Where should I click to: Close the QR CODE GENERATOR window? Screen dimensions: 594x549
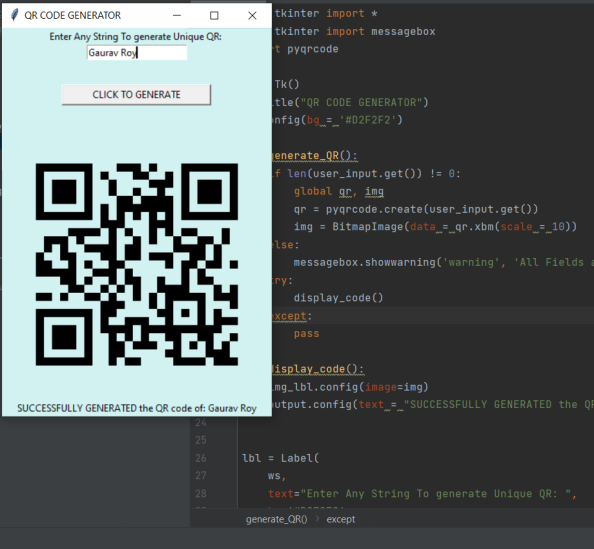(x=252, y=16)
